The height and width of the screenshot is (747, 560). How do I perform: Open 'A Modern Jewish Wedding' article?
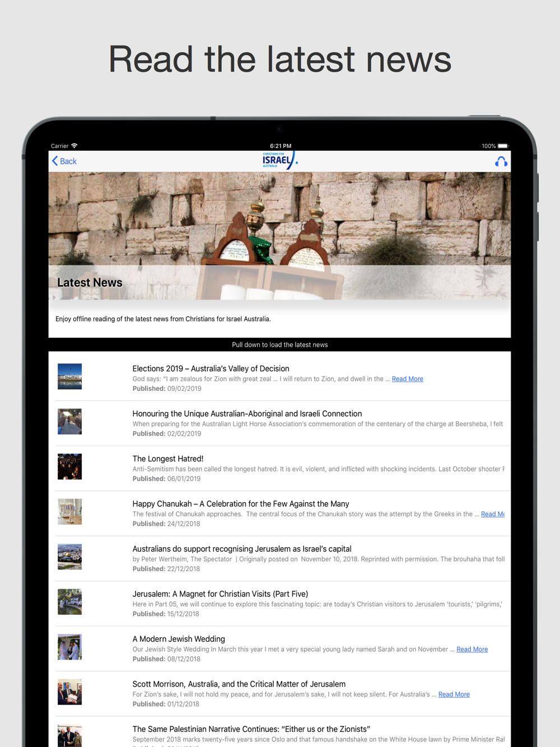coord(179,639)
